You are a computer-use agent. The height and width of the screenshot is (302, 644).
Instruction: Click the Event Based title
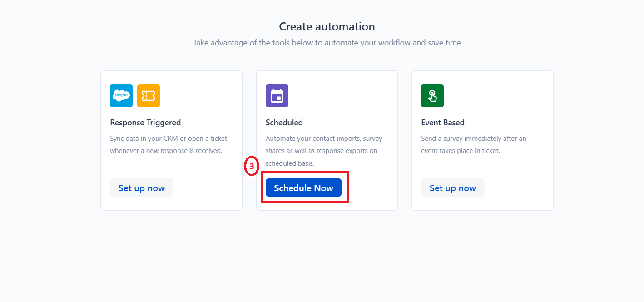click(x=443, y=123)
